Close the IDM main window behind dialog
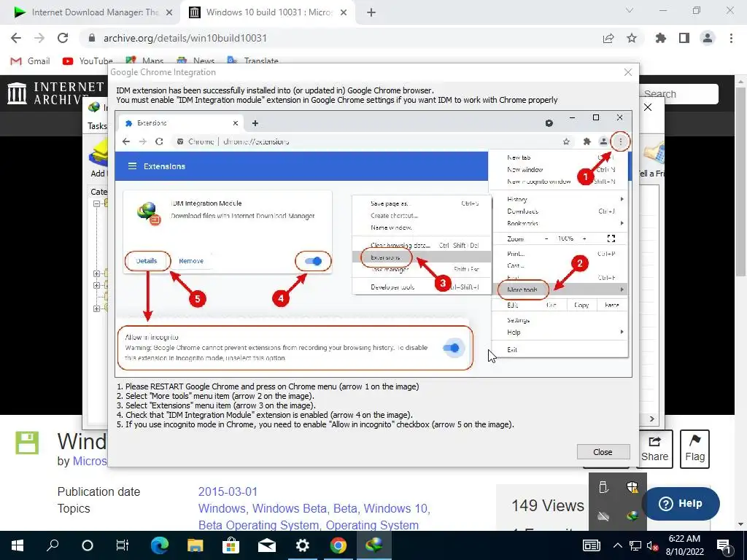 [648, 107]
